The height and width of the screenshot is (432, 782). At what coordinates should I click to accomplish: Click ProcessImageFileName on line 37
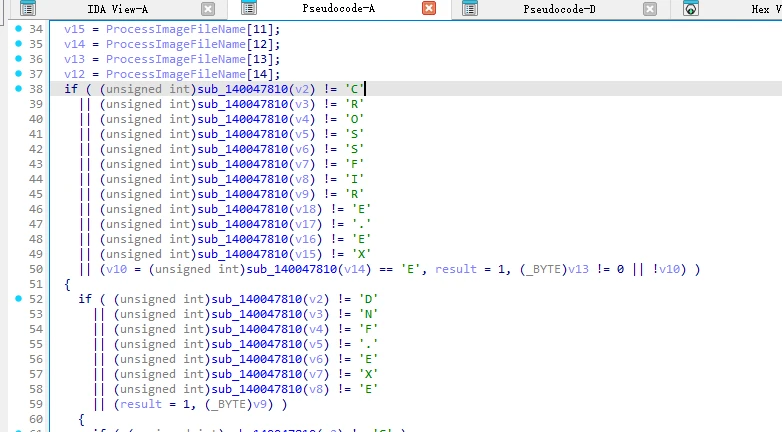pyautogui.click(x=176, y=74)
